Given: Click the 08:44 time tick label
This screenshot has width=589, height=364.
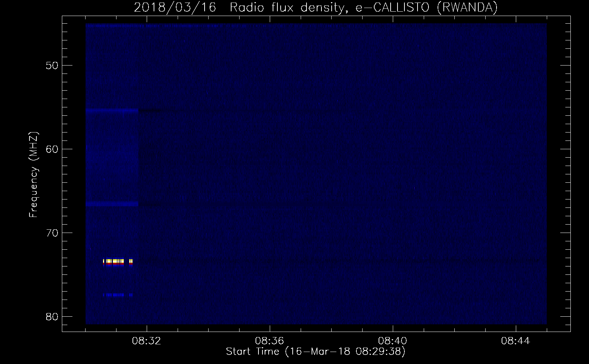Looking at the screenshot, I should point(516,341).
